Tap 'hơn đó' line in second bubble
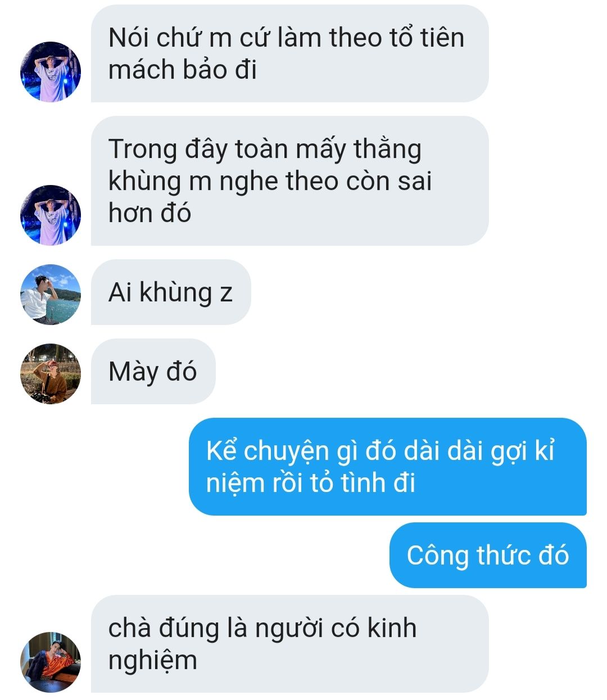Image resolution: width=607 pixels, height=700 pixels. click(150, 213)
